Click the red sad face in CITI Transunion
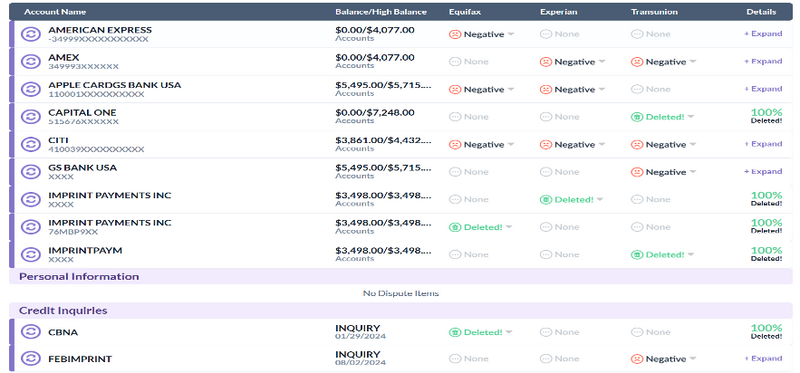 [637, 144]
